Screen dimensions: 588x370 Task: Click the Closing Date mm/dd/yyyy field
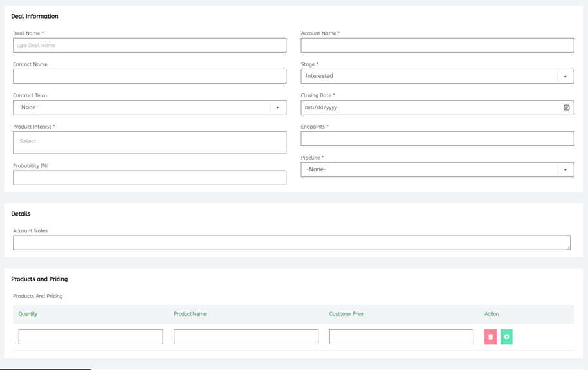tap(425, 107)
